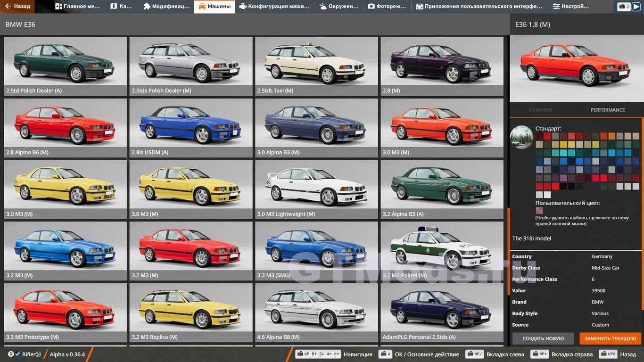This screenshot has width=644, height=362.
Task: Click the 'The 318i model' description text
Action: [531, 239]
